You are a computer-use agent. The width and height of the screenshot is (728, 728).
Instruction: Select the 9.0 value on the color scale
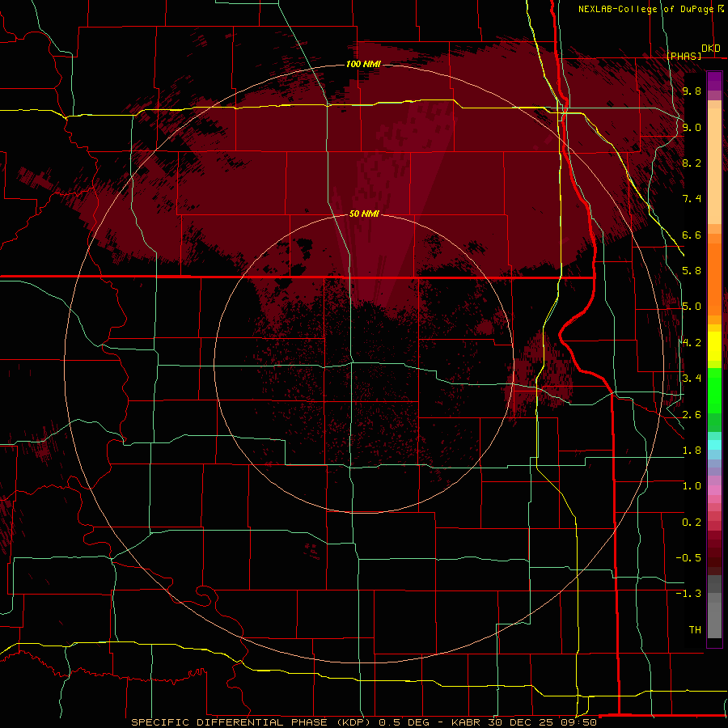point(692,127)
